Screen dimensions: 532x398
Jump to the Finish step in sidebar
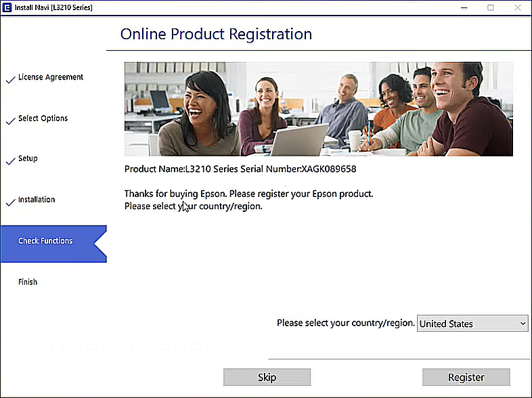point(28,282)
